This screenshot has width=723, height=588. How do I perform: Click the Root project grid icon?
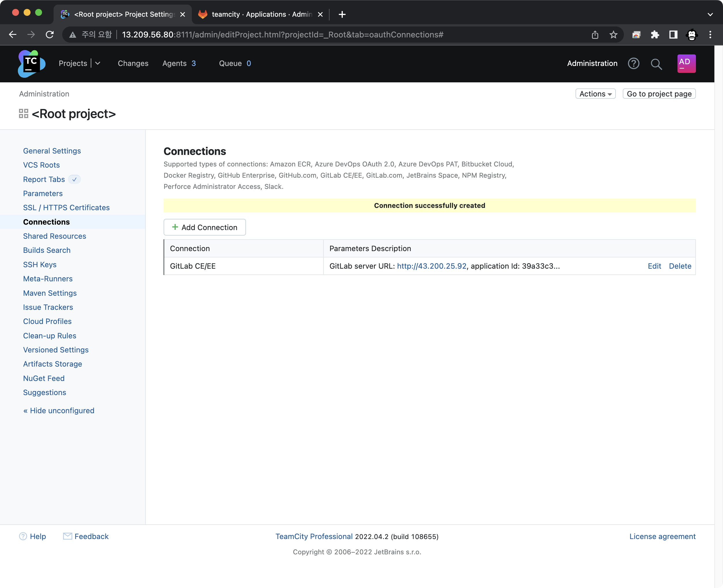(x=23, y=113)
